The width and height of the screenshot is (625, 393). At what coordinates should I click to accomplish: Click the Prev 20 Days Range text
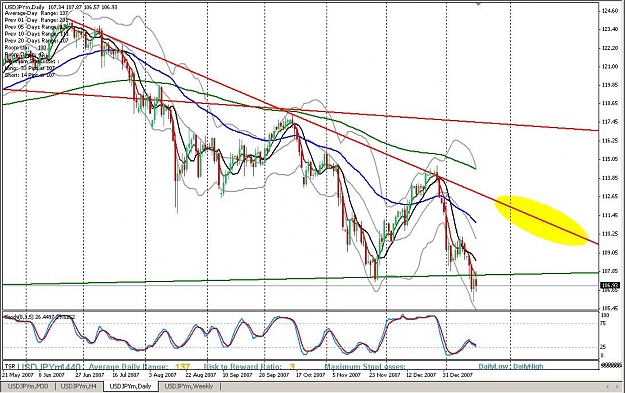coord(36,41)
